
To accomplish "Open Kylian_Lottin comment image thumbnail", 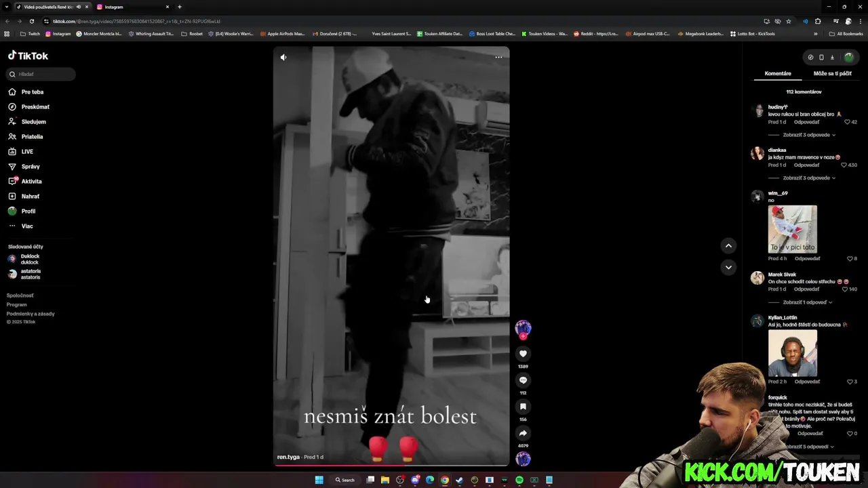I will tap(793, 353).
